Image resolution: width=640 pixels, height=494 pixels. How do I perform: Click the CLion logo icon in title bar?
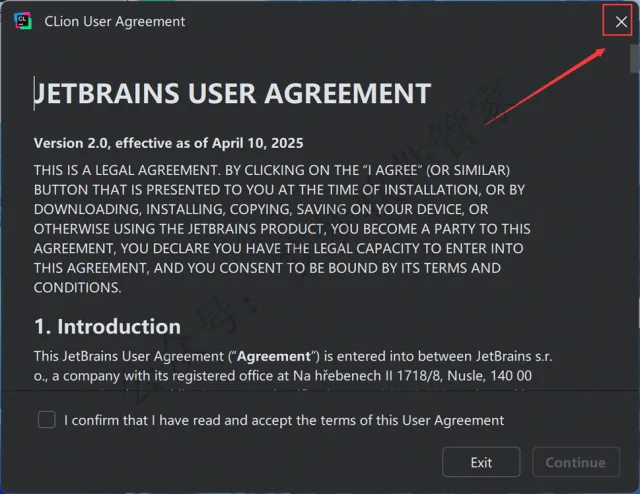click(22, 21)
